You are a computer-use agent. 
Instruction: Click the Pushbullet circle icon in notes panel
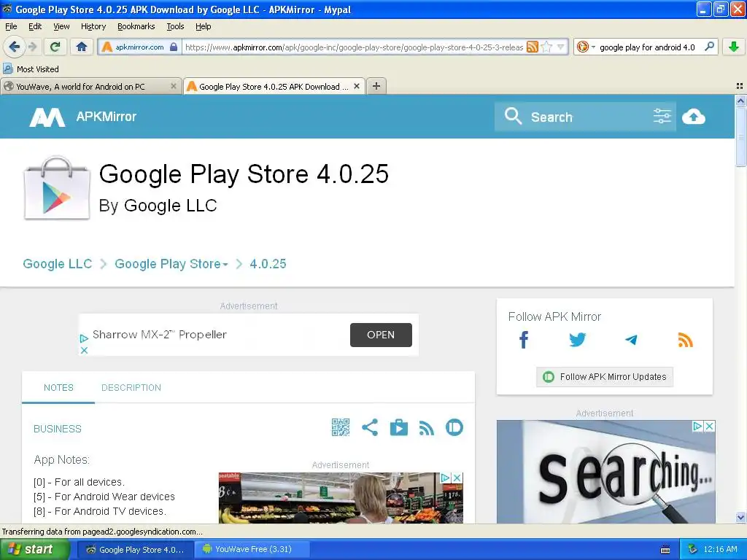click(454, 427)
